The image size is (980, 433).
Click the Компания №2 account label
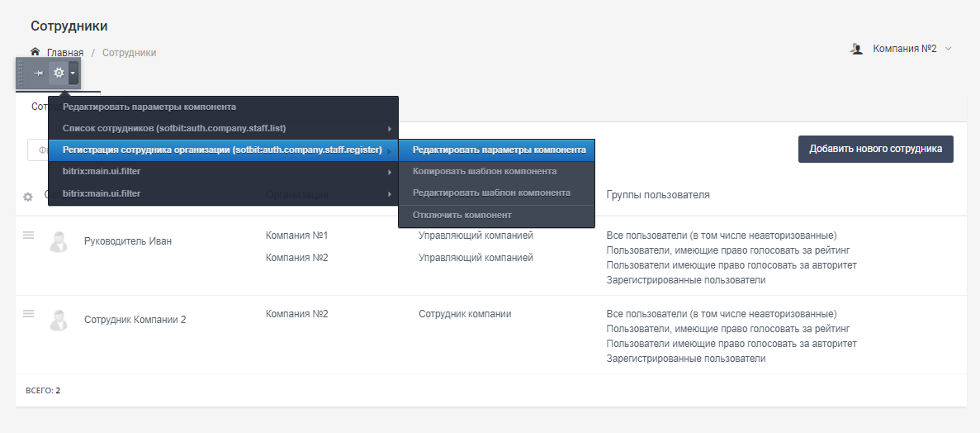(904, 49)
